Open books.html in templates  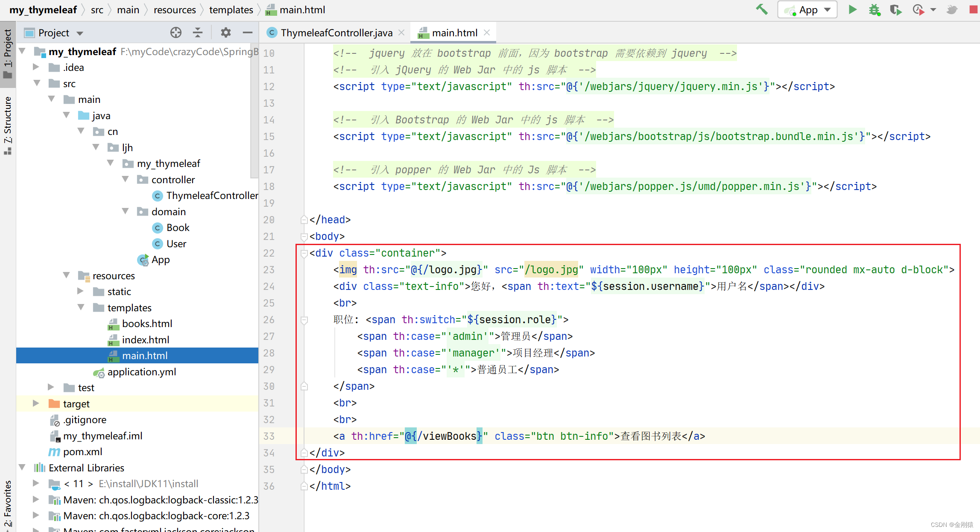pyautogui.click(x=140, y=324)
